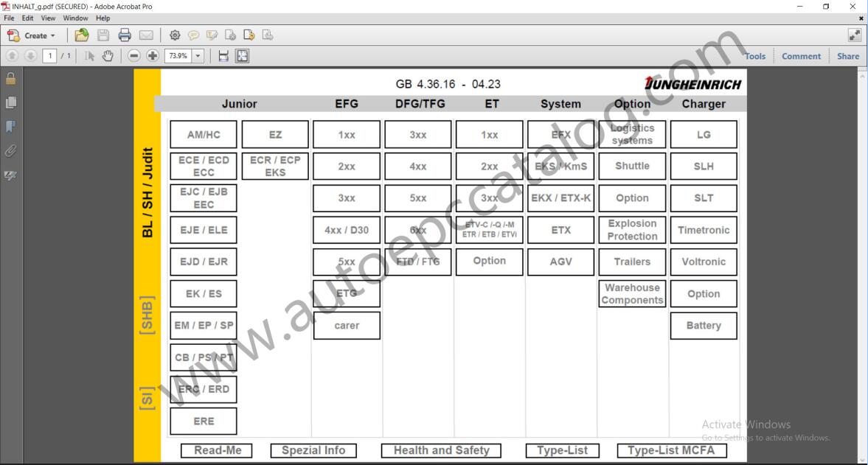
Task: Click the Shuttle option box
Action: point(632,166)
